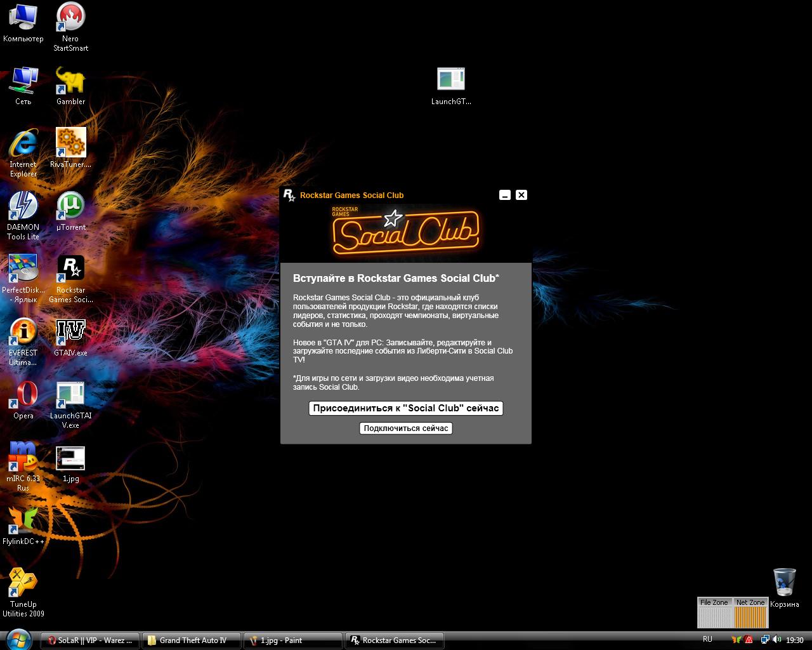Switch to the Grand Theft Auto IV taskbar item

click(x=192, y=640)
